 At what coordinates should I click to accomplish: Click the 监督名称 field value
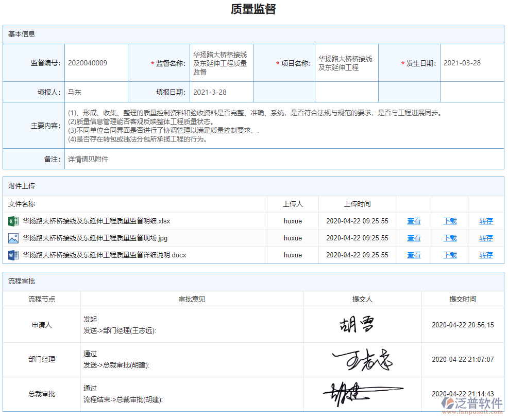(x=221, y=63)
